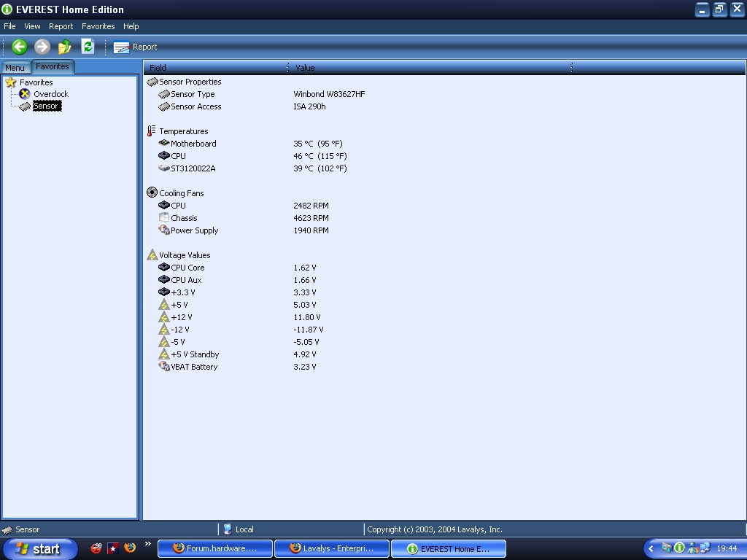Select the ISA 290h value
The width and height of the screenshot is (747, 560).
[309, 106]
